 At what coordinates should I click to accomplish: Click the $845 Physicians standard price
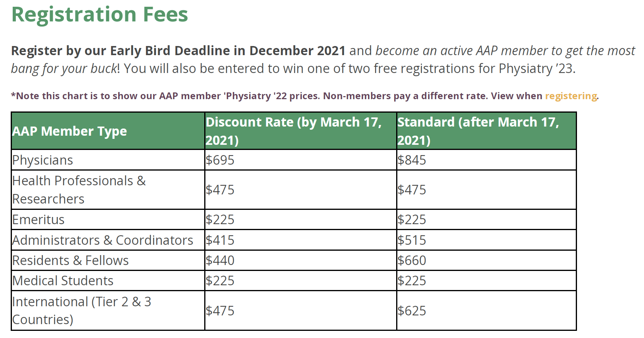[x=412, y=160]
